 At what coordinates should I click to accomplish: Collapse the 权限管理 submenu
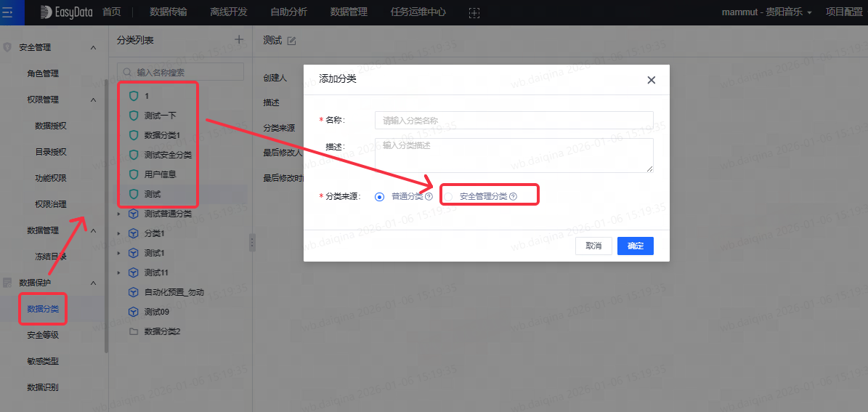click(x=93, y=100)
